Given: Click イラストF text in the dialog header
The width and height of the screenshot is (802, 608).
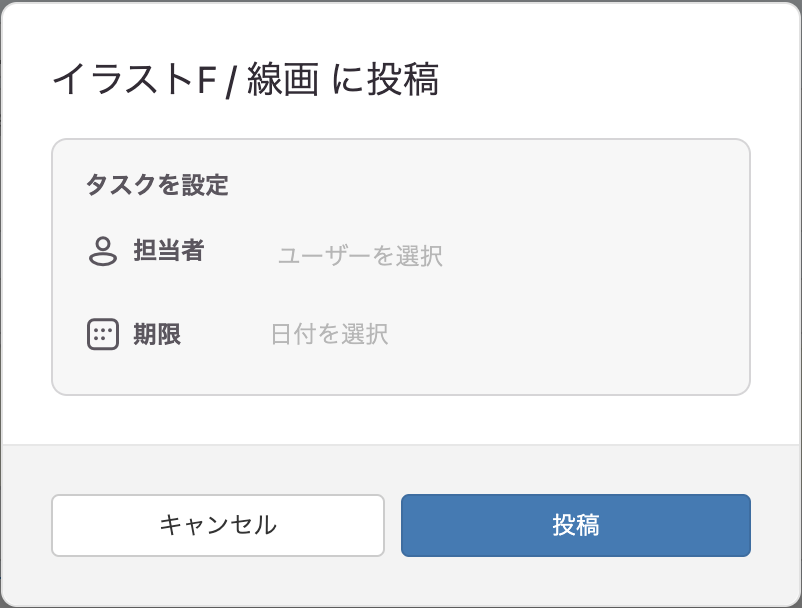Looking at the screenshot, I should click(x=135, y=79).
